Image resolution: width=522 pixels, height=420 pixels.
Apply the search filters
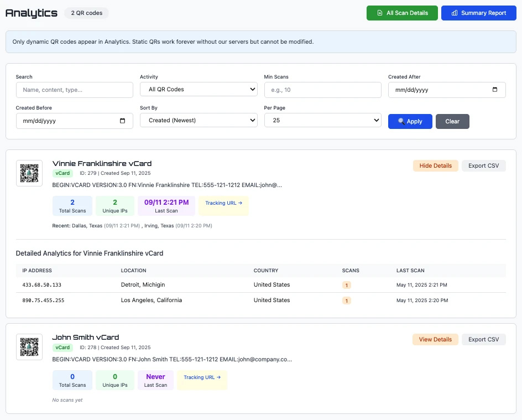(410, 121)
